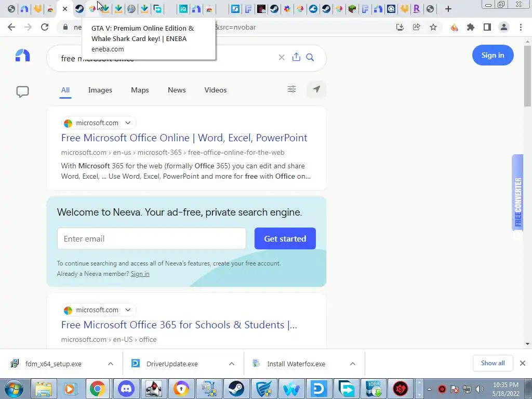Open the DriverUpdate.exe download chevron menu
Screen dimensions: 532x399
(232, 364)
